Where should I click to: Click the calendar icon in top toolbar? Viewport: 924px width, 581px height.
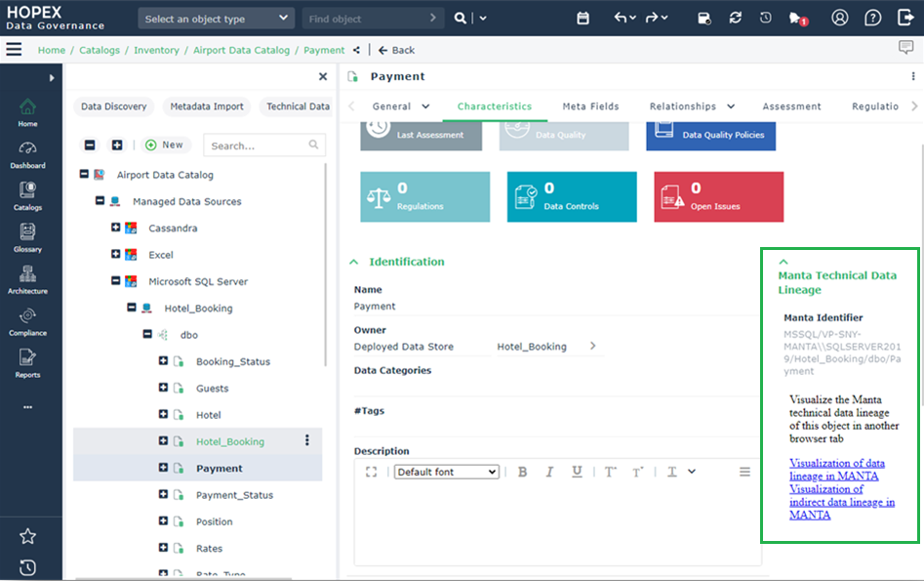pyautogui.click(x=583, y=19)
